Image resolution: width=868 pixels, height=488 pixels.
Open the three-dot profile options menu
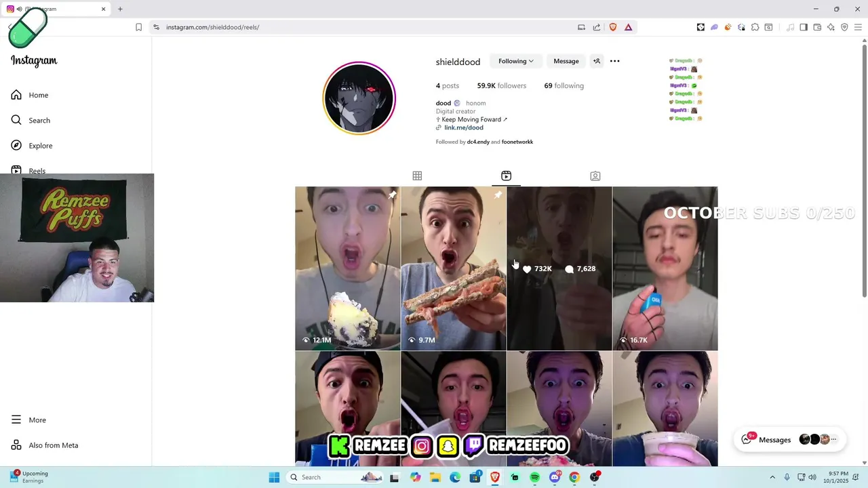pyautogui.click(x=614, y=61)
